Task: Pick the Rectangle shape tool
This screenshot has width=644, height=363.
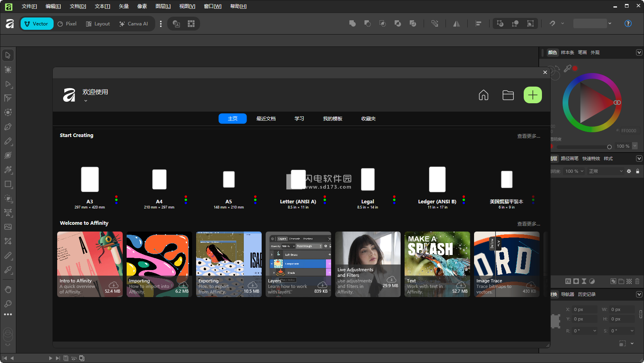Action: 8,184
